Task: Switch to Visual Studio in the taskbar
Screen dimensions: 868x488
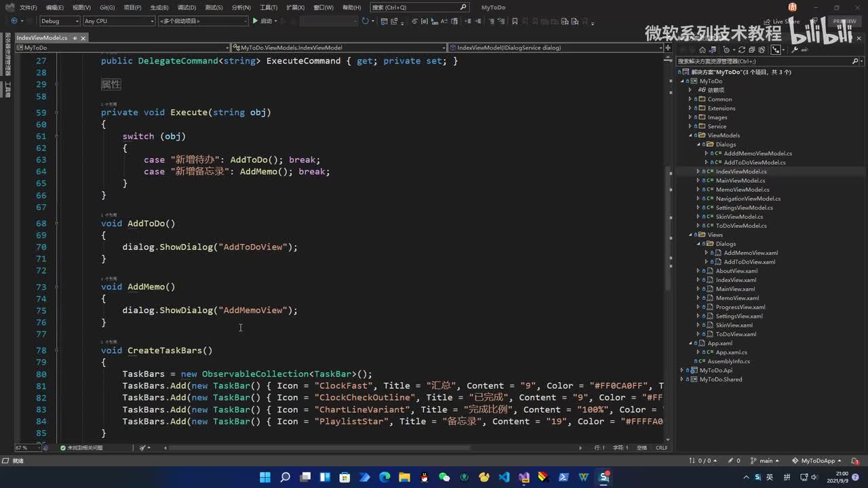Action: tap(524, 477)
